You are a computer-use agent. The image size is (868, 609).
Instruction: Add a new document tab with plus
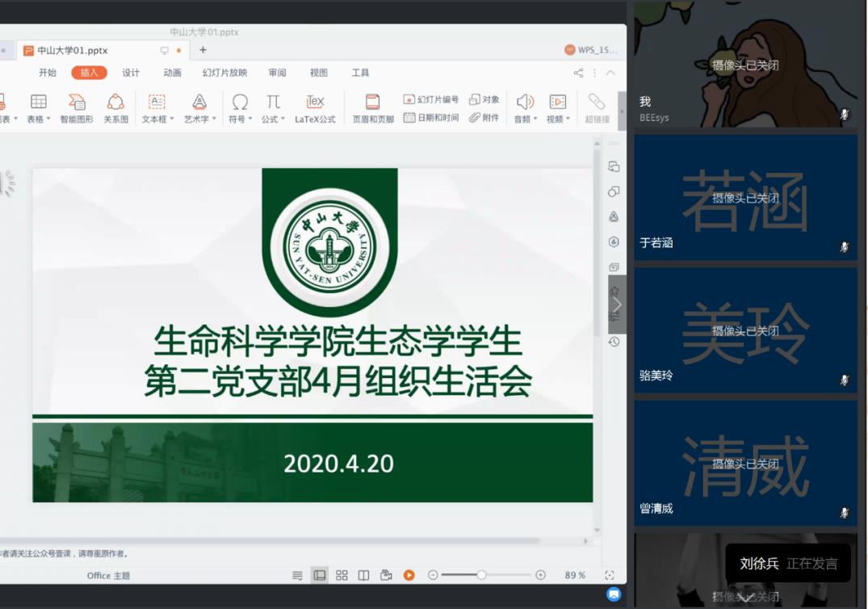click(x=203, y=50)
